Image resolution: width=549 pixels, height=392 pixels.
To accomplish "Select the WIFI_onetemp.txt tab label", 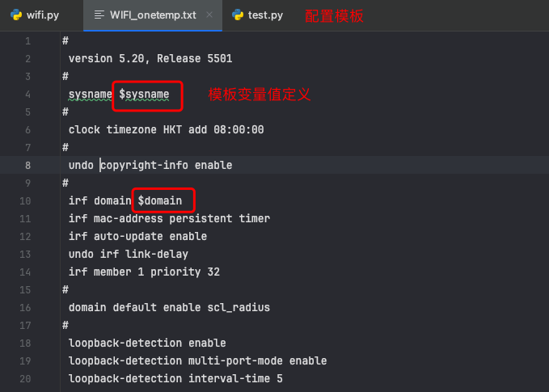I will point(153,15).
